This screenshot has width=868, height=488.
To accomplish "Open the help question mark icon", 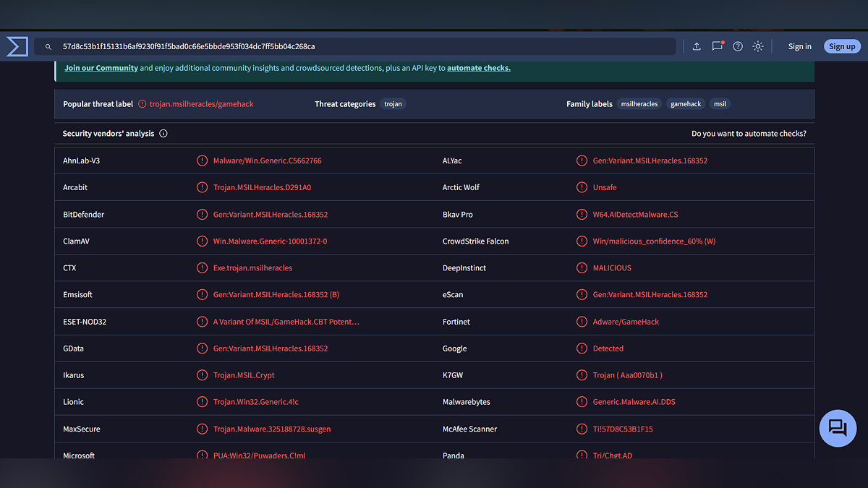I will tap(738, 46).
